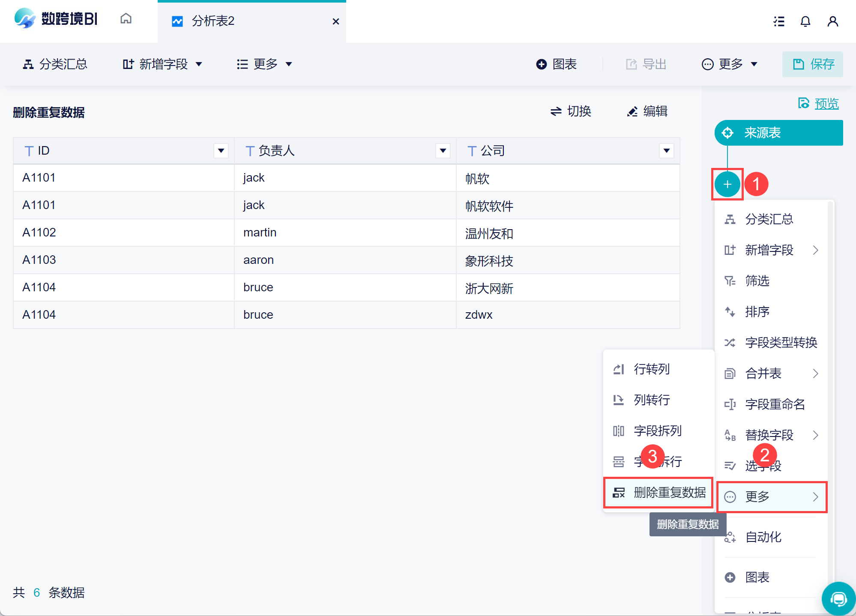
Task: Choose 筛选 filter menu item
Action: tap(771, 281)
